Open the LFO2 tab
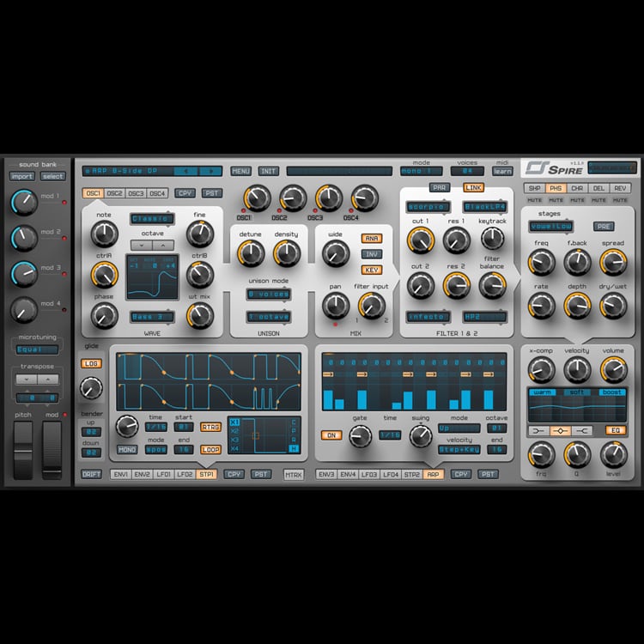 (x=185, y=474)
